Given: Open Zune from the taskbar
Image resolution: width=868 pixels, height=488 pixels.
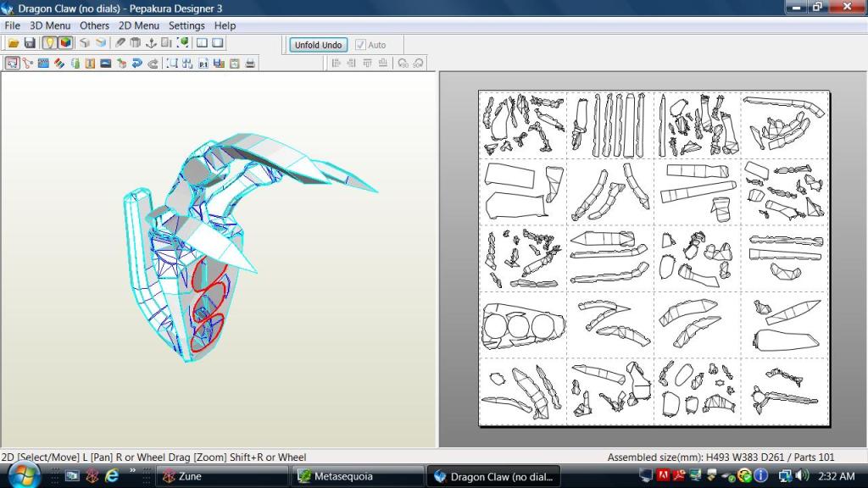Looking at the screenshot, I should click(x=221, y=476).
